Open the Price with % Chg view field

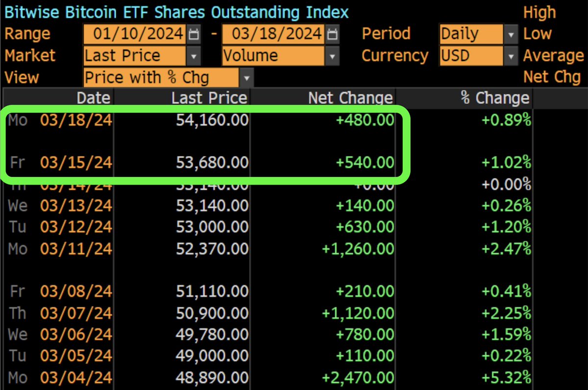[x=161, y=78]
